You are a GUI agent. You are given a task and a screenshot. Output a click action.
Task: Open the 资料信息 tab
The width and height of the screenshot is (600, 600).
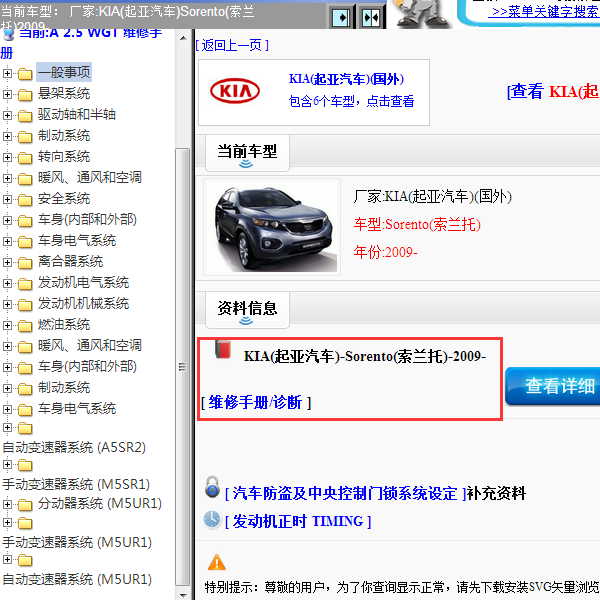tap(247, 309)
